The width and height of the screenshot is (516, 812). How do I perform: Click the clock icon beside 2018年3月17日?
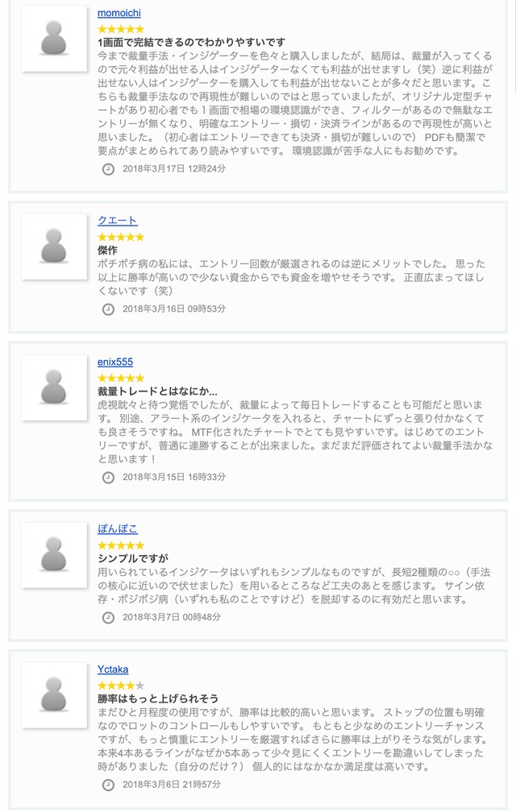[109, 169]
